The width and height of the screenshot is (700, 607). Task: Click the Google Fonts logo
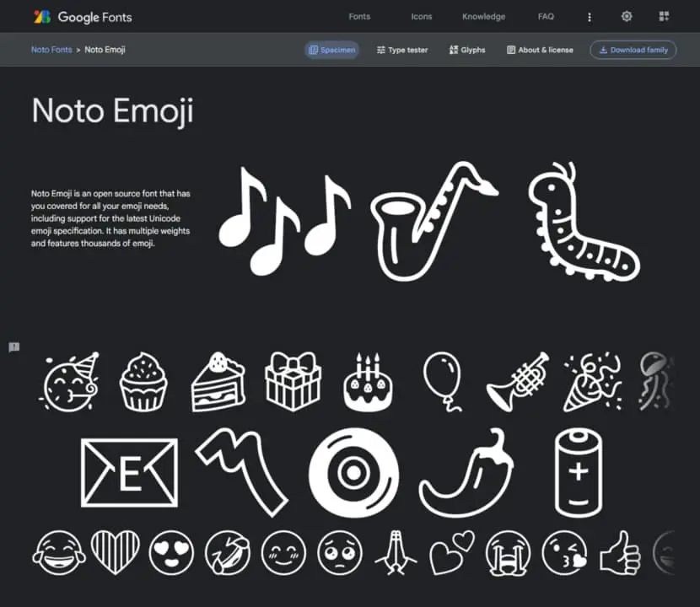(83, 17)
